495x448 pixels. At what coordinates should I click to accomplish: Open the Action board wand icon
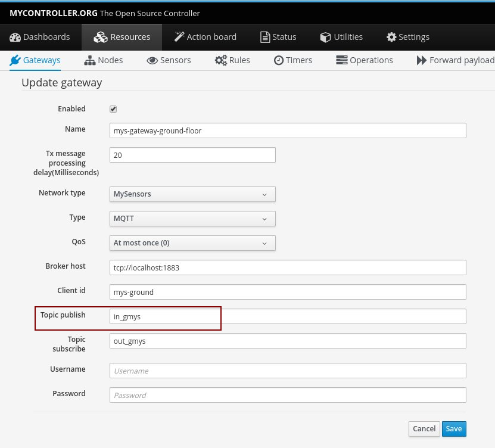pyautogui.click(x=179, y=37)
